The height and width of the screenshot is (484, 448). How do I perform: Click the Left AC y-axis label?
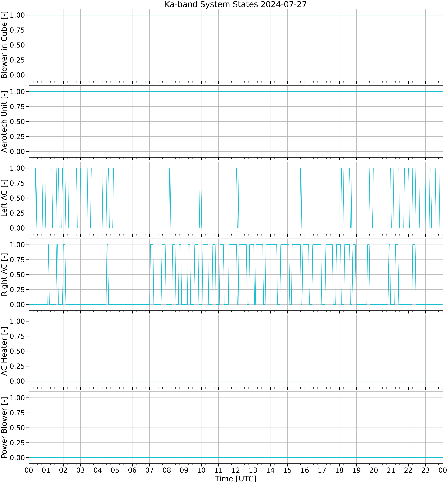click(4, 198)
